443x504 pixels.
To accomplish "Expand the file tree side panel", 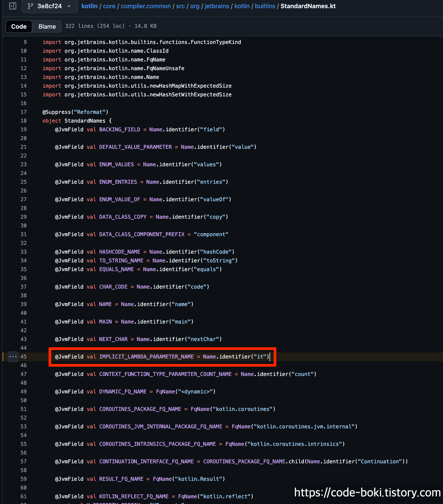I will 13,6.
